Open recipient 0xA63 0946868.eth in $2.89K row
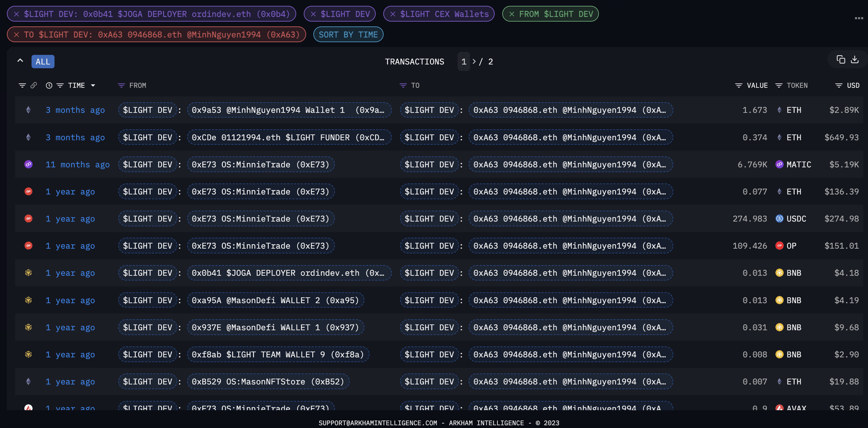Image resolution: width=868 pixels, height=428 pixels. [571, 110]
